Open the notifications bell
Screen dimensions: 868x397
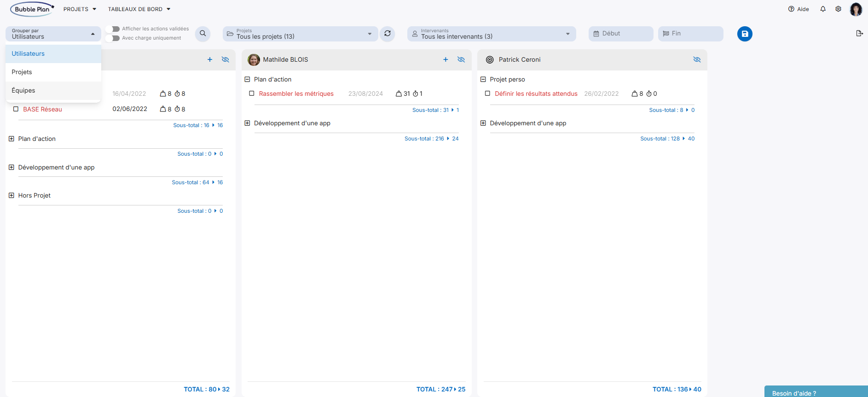click(823, 9)
